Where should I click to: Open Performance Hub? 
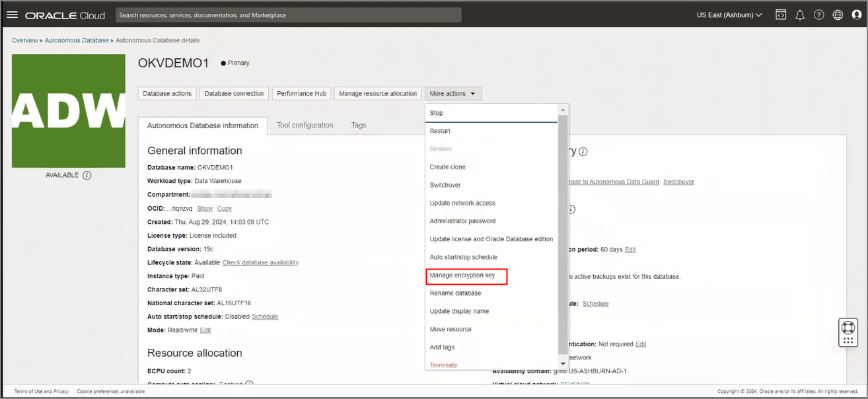(302, 94)
